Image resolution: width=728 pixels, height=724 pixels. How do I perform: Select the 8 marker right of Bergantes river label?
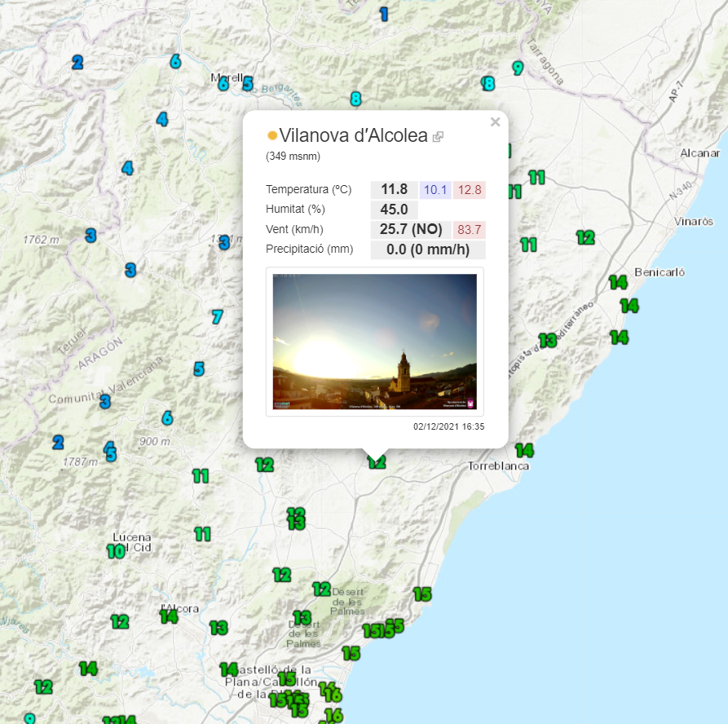[x=355, y=99]
